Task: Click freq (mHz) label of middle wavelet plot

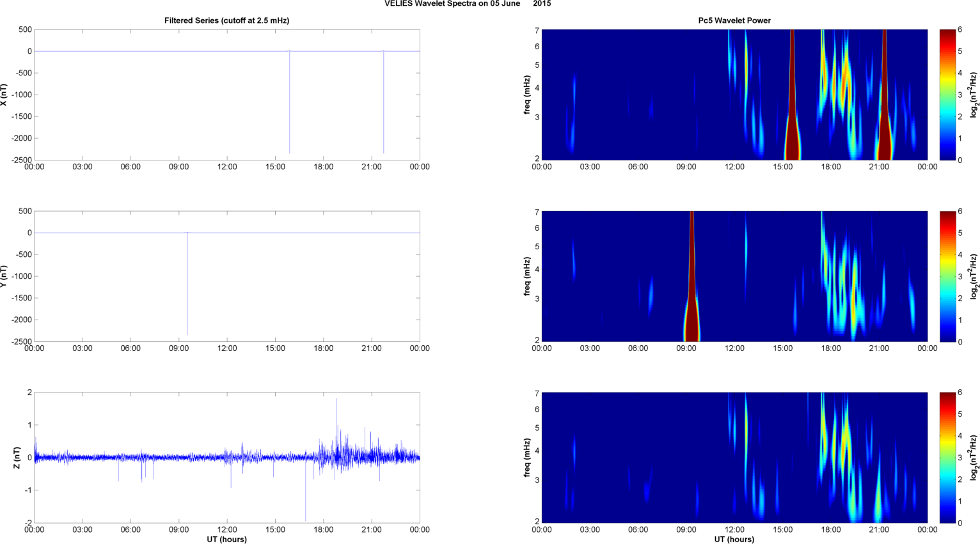Action: (x=526, y=276)
